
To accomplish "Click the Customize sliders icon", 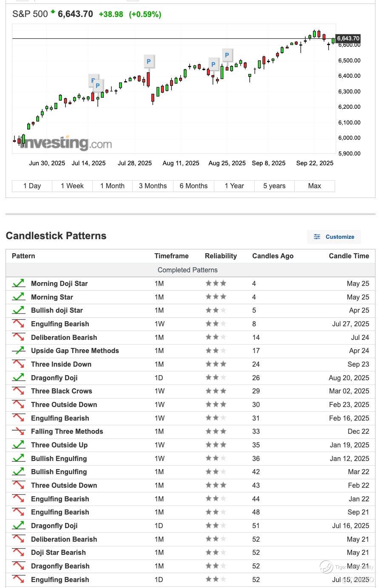I will tap(317, 237).
